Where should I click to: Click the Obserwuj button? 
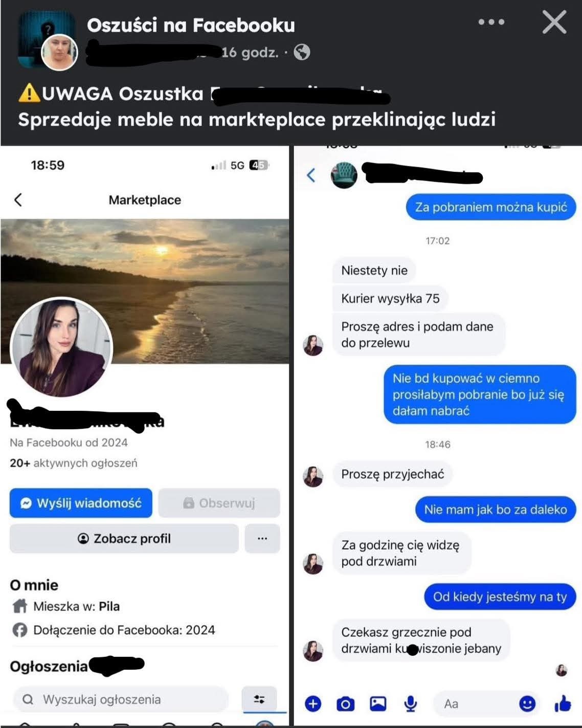219,503
